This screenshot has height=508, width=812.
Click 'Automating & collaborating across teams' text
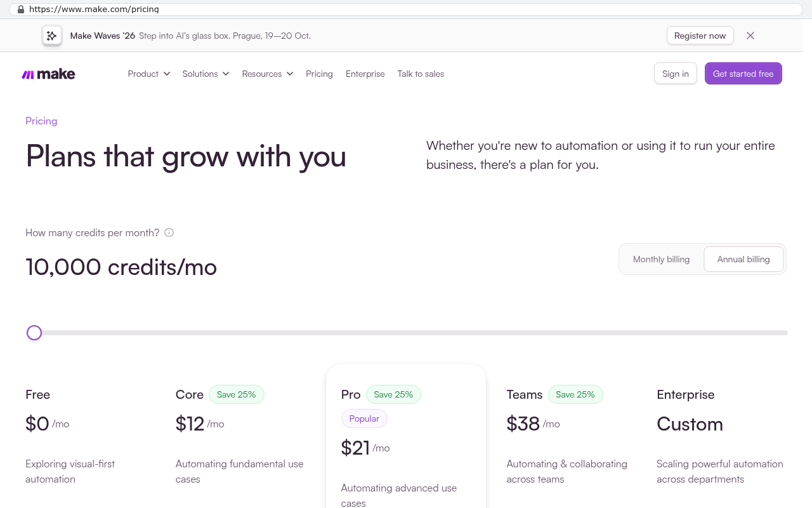click(566, 471)
